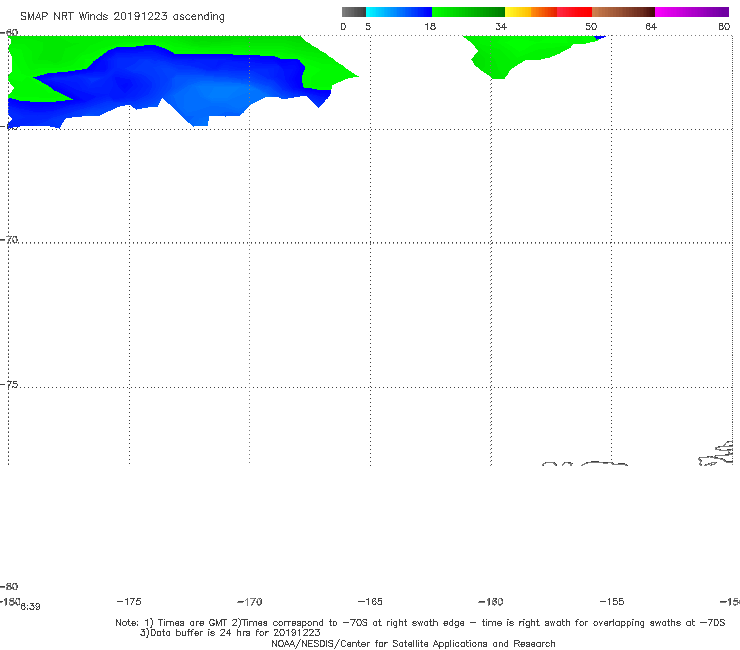This screenshot has height=650, width=740.
Task: Click the color bar label '18'
Action: pyautogui.click(x=430, y=26)
